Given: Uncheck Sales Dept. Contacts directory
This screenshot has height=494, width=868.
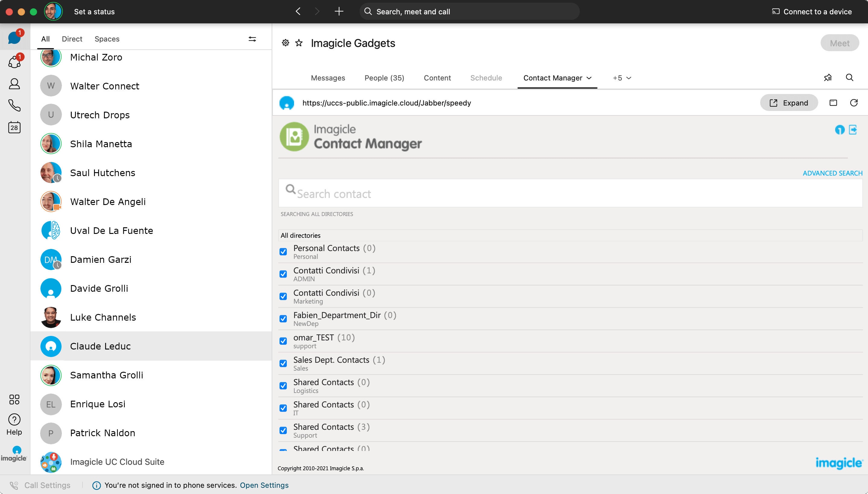Looking at the screenshot, I should [x=283, y=363].
